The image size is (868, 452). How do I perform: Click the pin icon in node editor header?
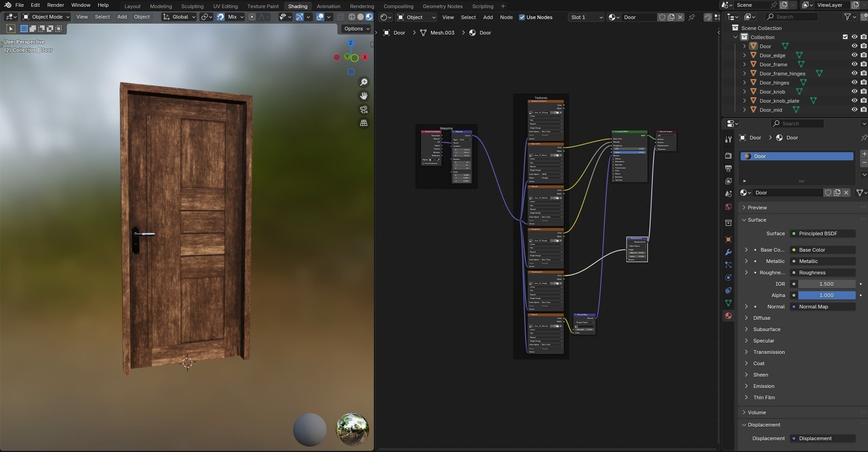692,17
